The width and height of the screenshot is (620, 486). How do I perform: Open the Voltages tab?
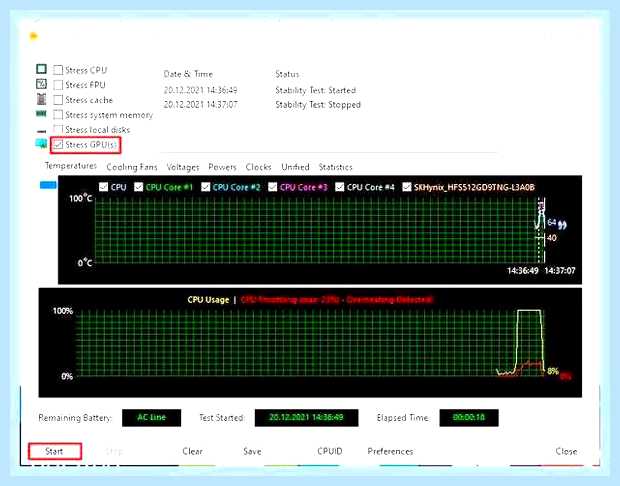(x=183, y=167)
